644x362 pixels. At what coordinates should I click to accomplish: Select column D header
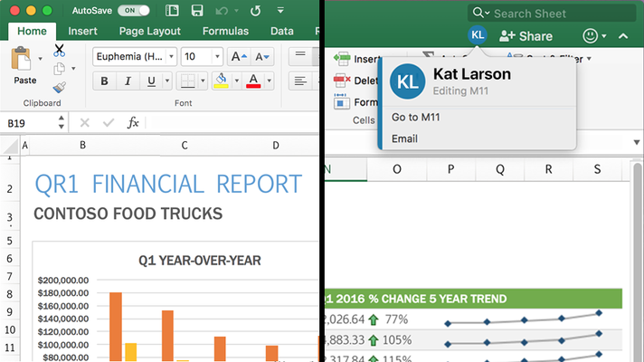pyautogui.click(x=276, y=146)
